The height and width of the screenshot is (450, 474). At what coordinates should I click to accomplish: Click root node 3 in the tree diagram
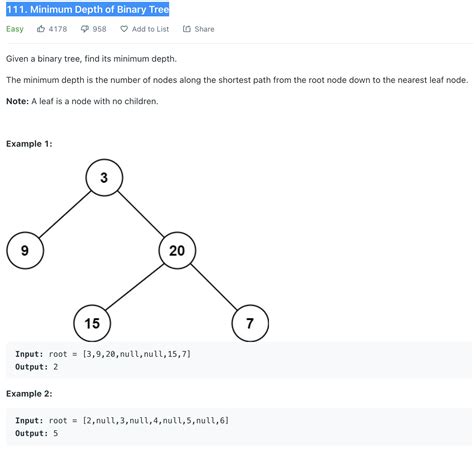point(104,178)
